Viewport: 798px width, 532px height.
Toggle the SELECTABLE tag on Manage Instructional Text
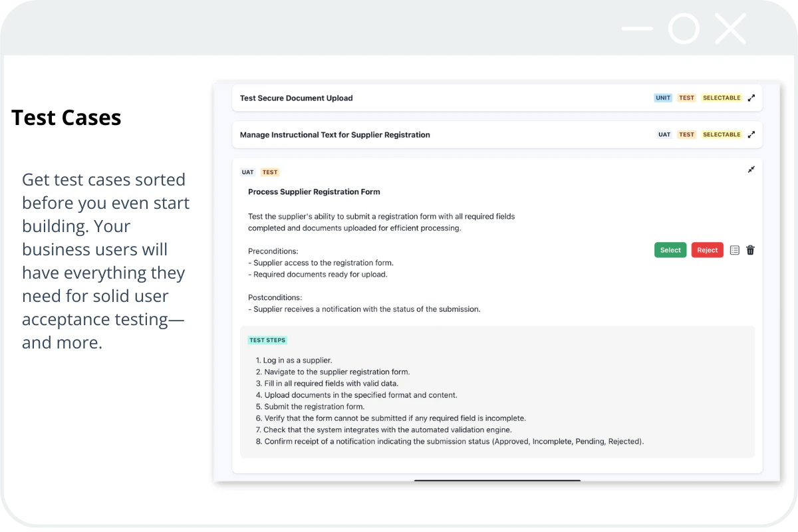[x=722, y=134]
